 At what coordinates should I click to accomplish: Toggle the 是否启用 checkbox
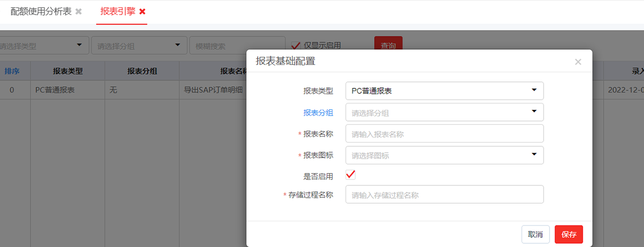click(350, 175)
